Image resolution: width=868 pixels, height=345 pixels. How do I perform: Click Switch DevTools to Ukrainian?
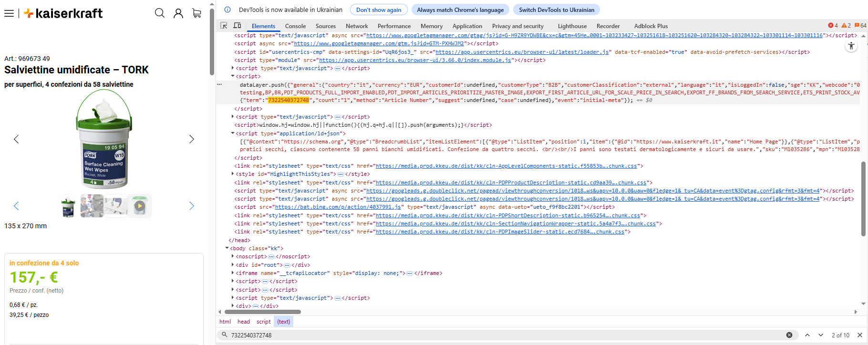[x=557, y=10]
